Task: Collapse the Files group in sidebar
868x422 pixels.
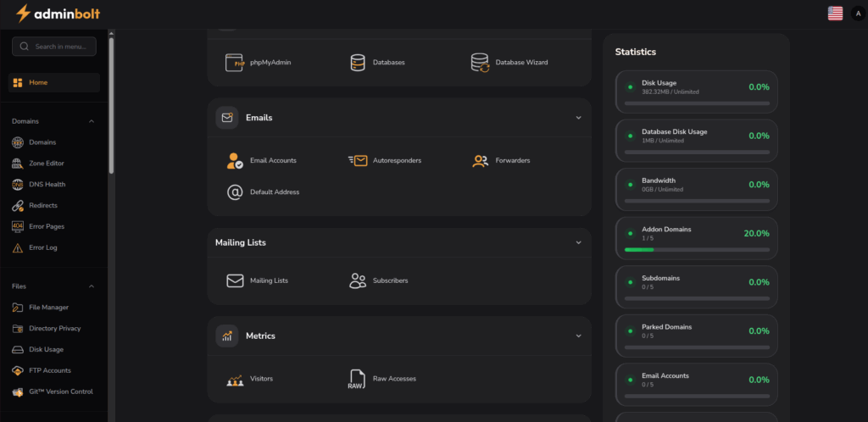Action: [x=92, y=286]
